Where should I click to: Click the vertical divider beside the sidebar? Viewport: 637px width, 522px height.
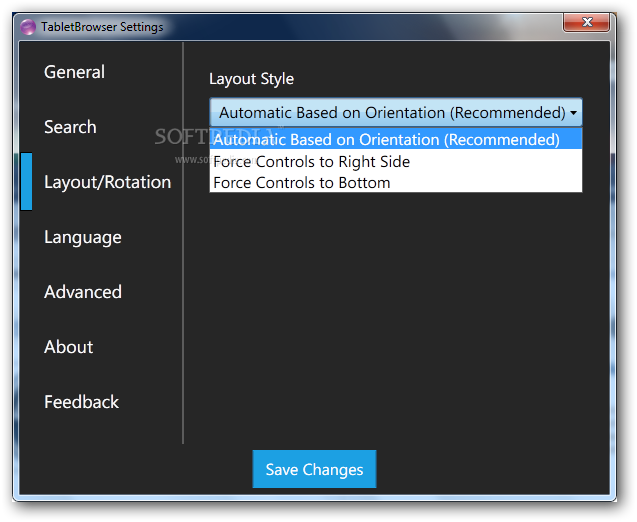pos(183,242)
